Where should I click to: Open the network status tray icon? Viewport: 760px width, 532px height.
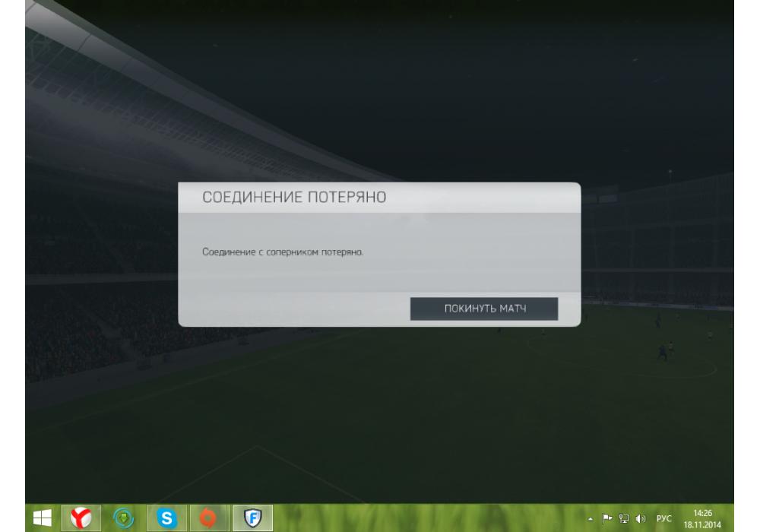(624, 519)
